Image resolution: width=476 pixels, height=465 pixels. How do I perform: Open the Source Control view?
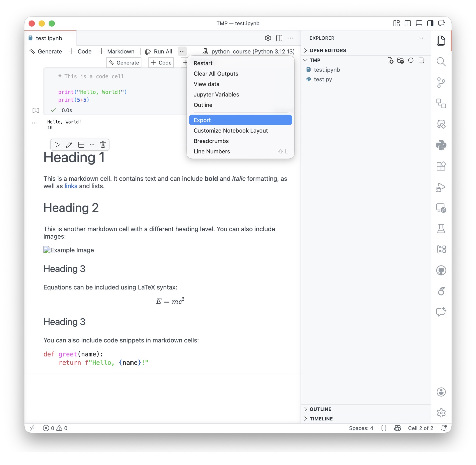(441, 82)
